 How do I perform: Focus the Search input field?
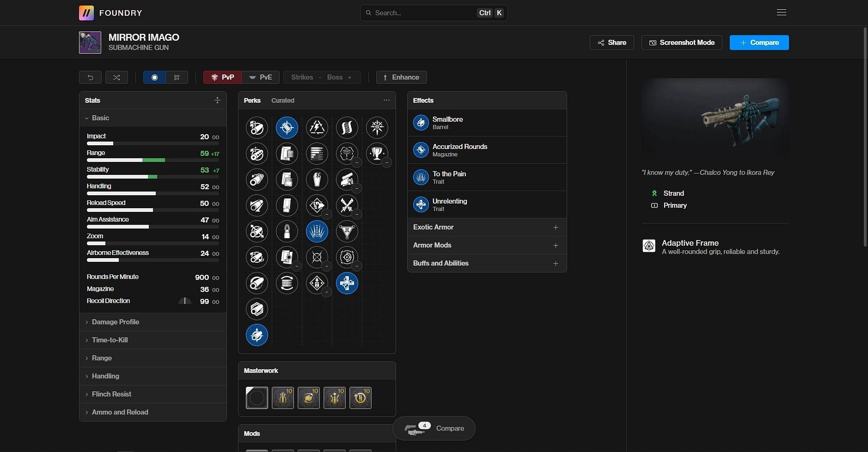pos(434,13)
